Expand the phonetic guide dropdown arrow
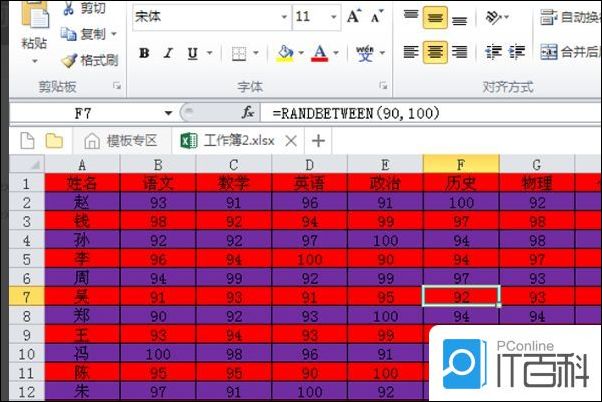The height and width of the screenshot is (402, 602). pos(382,53)
